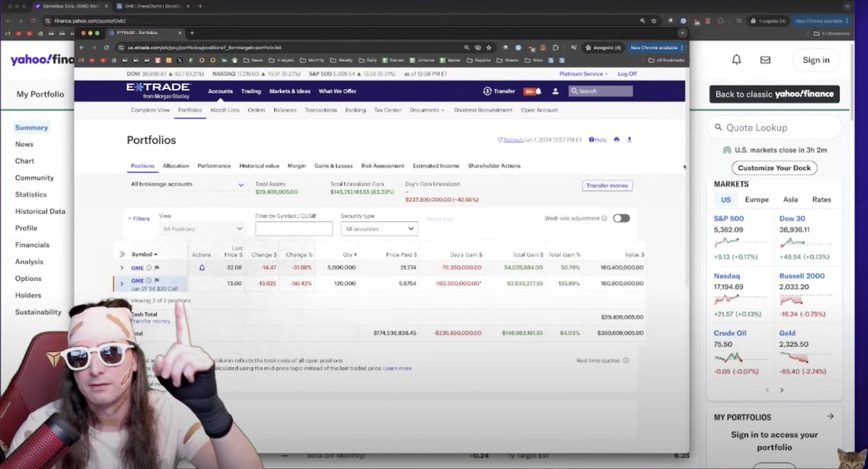Open the Trading menu in E*TRADE header
868x469 pixels.
point(251,91)
